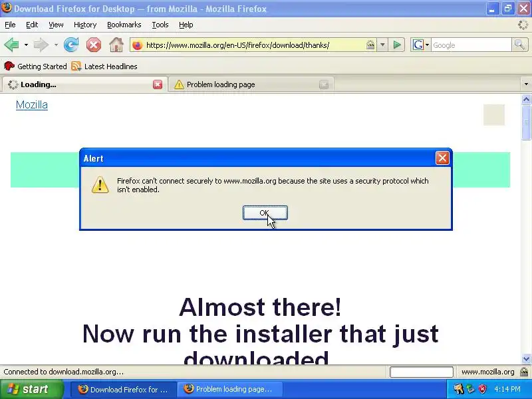Screen dimensions: 532x399
Task: Click the Connected to download.mozilla.org status text
Action: point(63,372)
